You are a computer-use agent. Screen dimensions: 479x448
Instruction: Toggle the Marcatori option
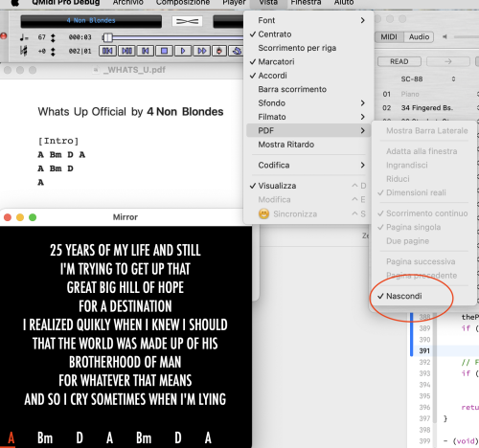pos(308,61)
